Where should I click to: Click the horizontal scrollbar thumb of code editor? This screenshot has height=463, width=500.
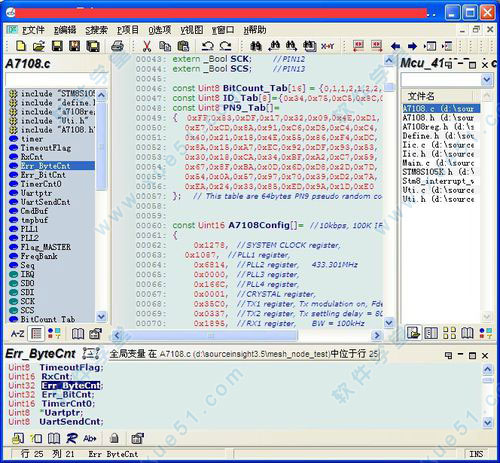click(x=210, y=336)
